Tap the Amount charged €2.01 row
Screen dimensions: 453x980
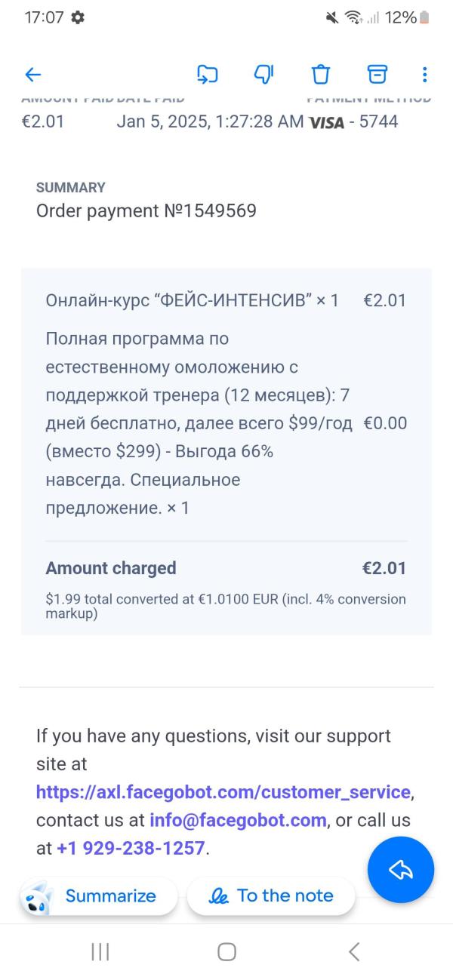[x=226, y=568]
